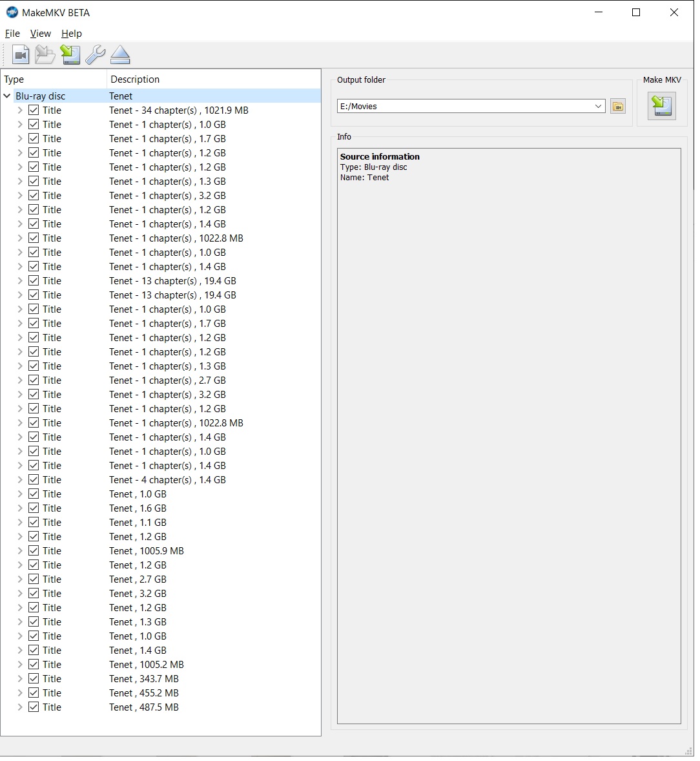Click the video camera Open files toolbar icon
Image resolution: width=700 pixels, height=761 pixels.
coord(21,55)
